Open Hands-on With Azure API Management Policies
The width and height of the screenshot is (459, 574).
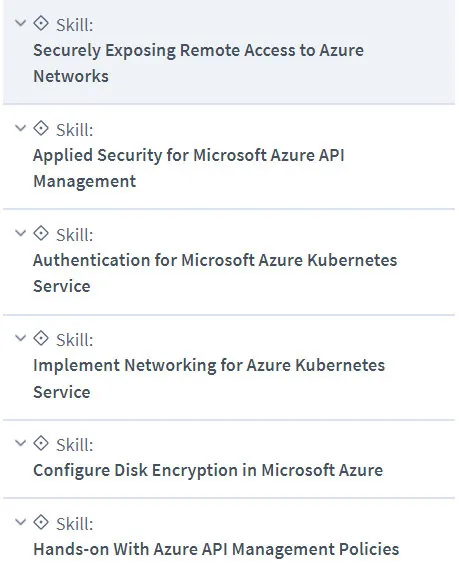click(x=216, y=549)
